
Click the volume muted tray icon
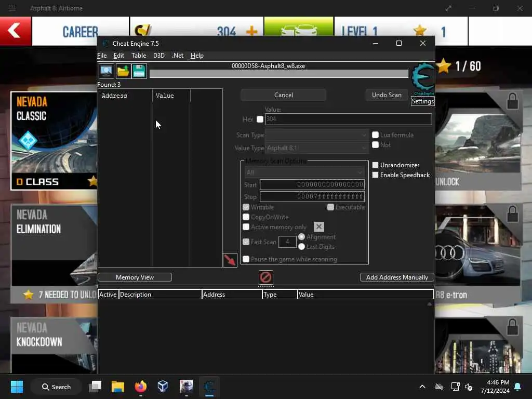pyautogui.click(x=469, y=387)
